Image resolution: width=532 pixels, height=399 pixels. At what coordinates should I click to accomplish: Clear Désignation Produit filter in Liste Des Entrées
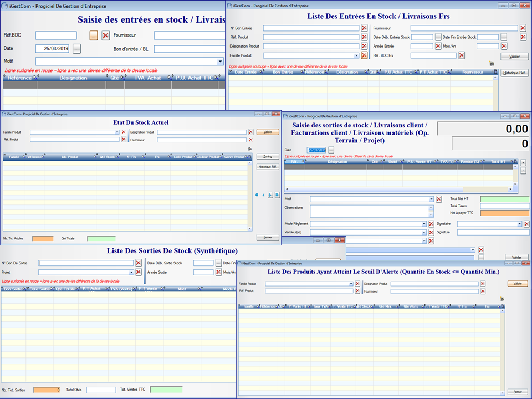click(364, 46)
